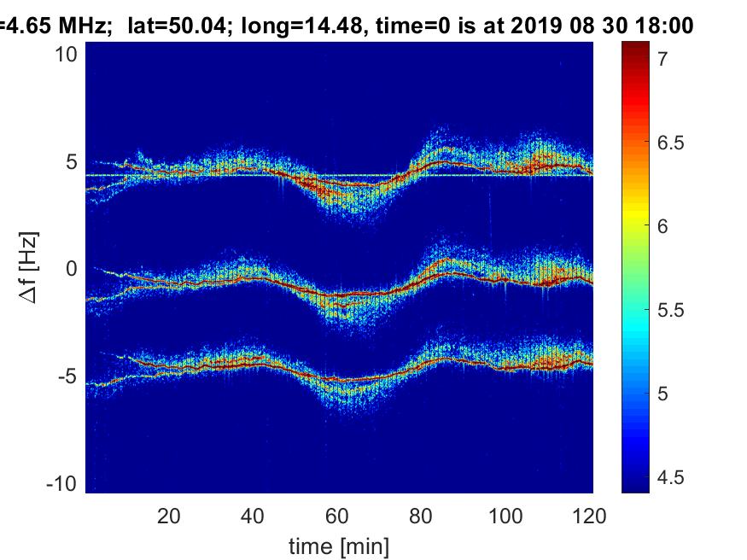747x560 pixels.
Task: Click y-axis tick label -5
Action: [x=69, y=376]
